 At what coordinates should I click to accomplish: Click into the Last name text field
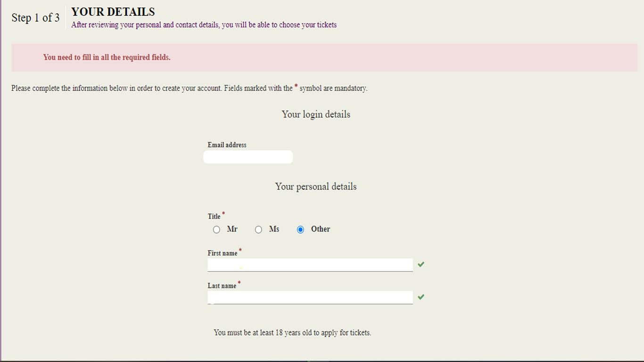(310, 297)
